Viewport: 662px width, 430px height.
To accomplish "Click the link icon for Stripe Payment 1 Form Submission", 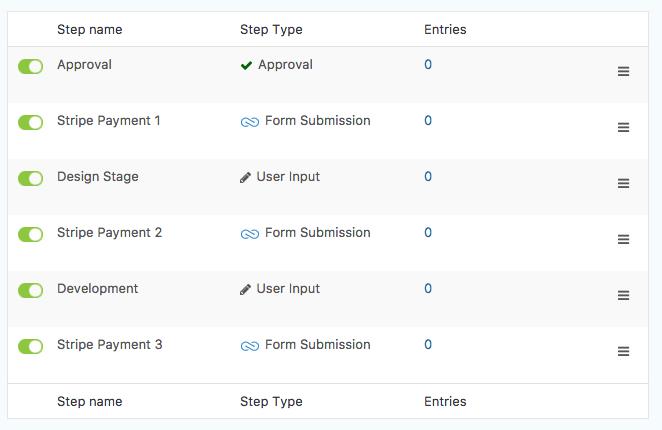I will [249, 122].
